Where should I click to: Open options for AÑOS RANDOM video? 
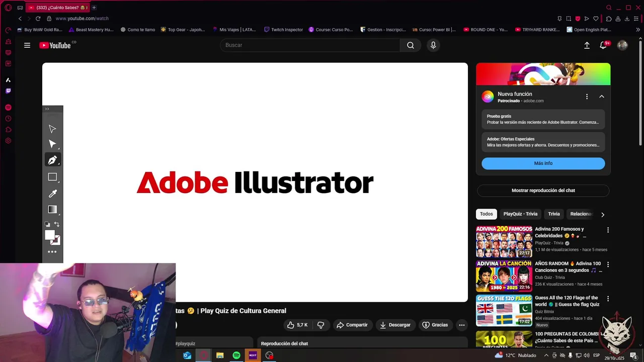pos(608,264)
